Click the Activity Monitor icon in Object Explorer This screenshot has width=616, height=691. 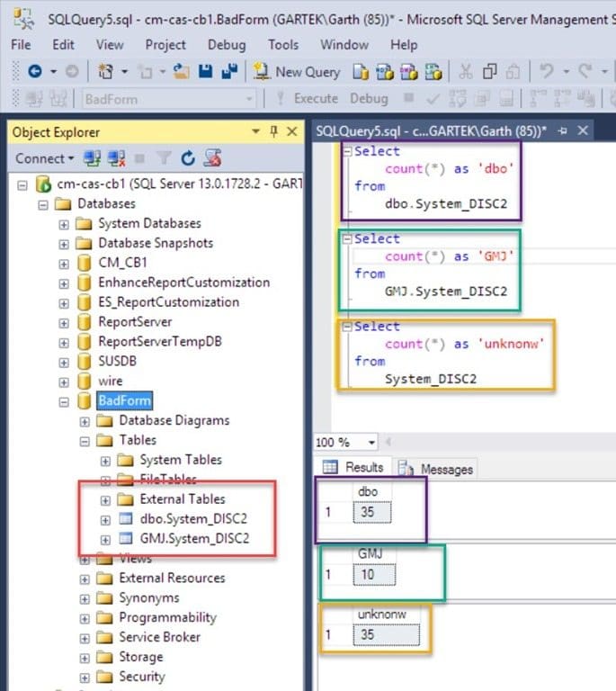(x=212, y=157)
